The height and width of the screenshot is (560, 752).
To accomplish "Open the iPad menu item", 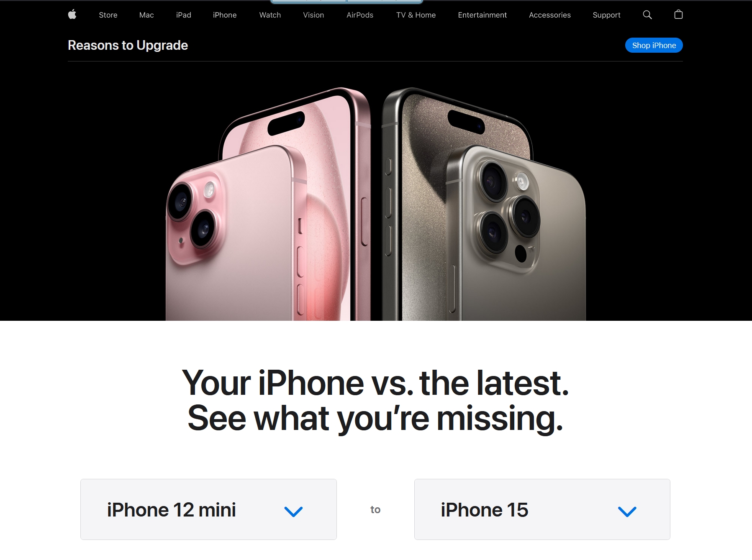I will (183, 15).
